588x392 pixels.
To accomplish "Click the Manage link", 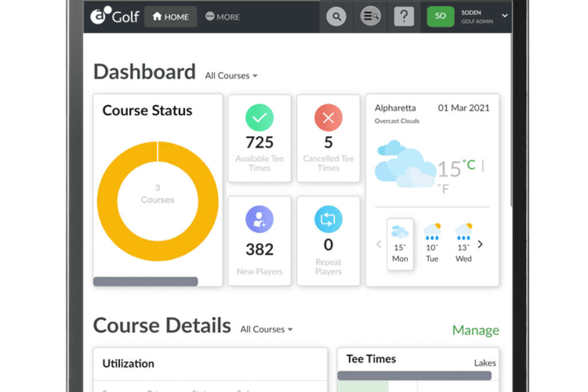I will (475, 330).
